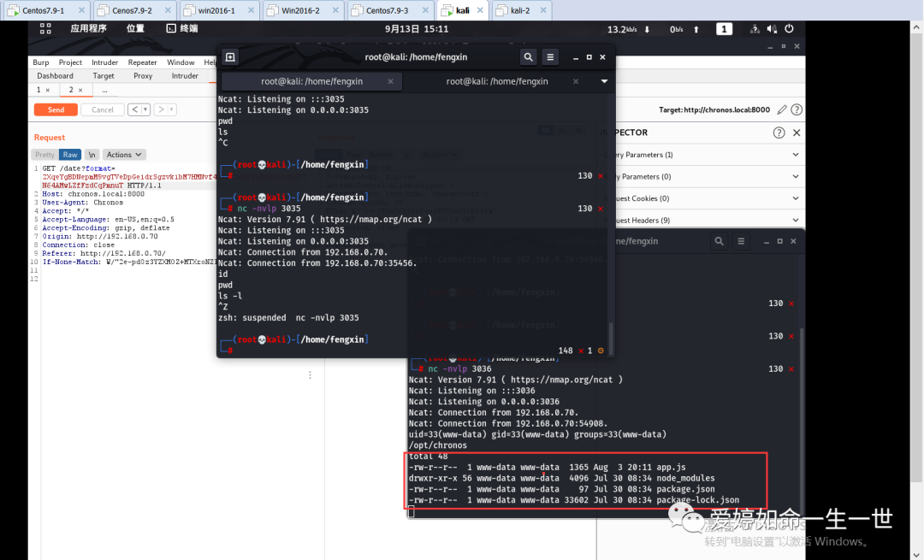Screen dimensions: 924x560
Task: Close Repeater request tab 1
Action: click(x=48, y=90)
